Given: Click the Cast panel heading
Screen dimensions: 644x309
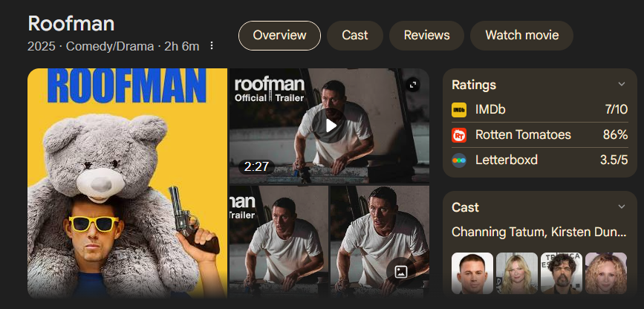Looking at the screenshot, I should click(x=465, y=207).
